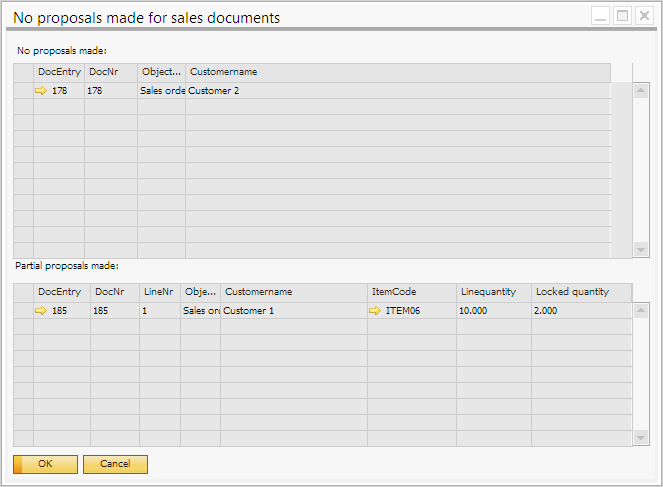
Task: Open the ITEM06 link arrow
Action: pyautogui.click(x=376, y=311)
